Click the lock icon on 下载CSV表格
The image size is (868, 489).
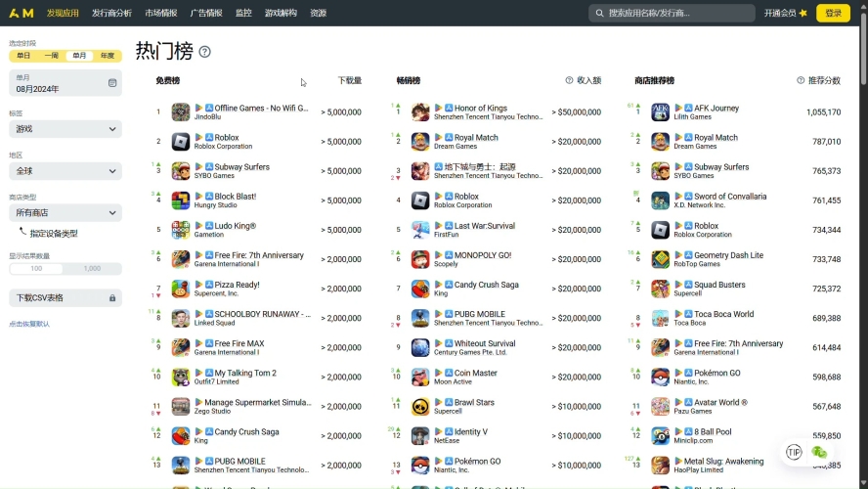[112, 298]
